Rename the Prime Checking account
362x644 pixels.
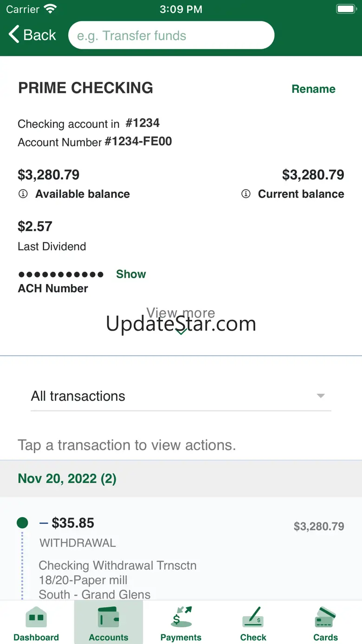[313, 89]
